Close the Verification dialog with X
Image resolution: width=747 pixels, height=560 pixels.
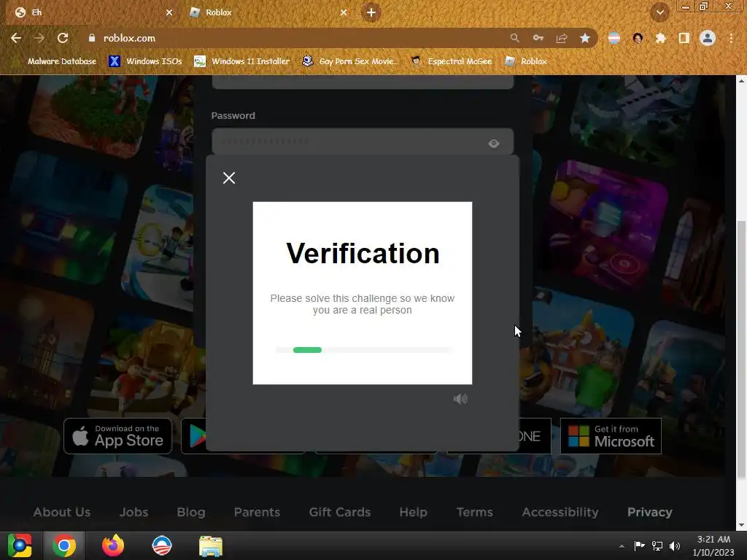(229, 178)
